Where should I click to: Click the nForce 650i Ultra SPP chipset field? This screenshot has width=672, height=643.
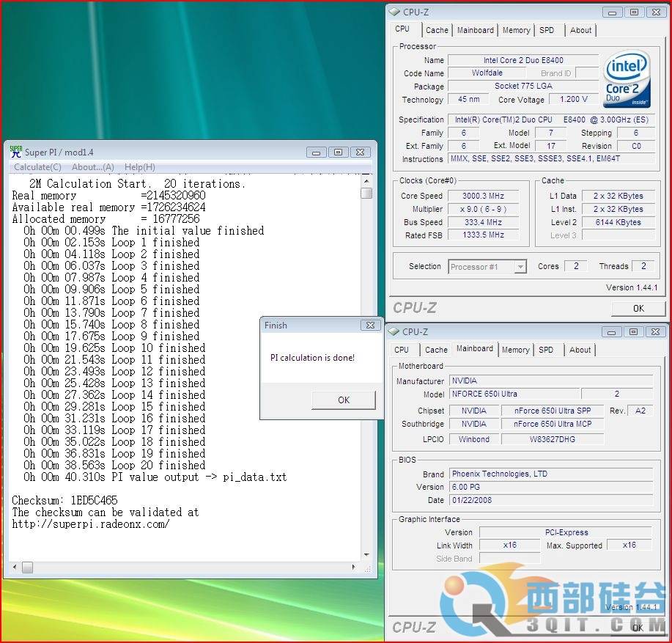(553, 411)
